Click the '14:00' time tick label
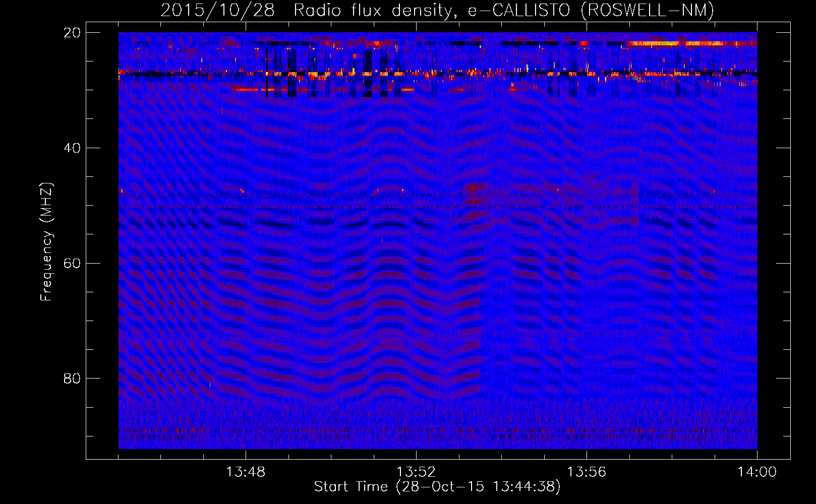The width and height of the screenshot is (816, 504). pyautogui.click(x=757, y=472)
